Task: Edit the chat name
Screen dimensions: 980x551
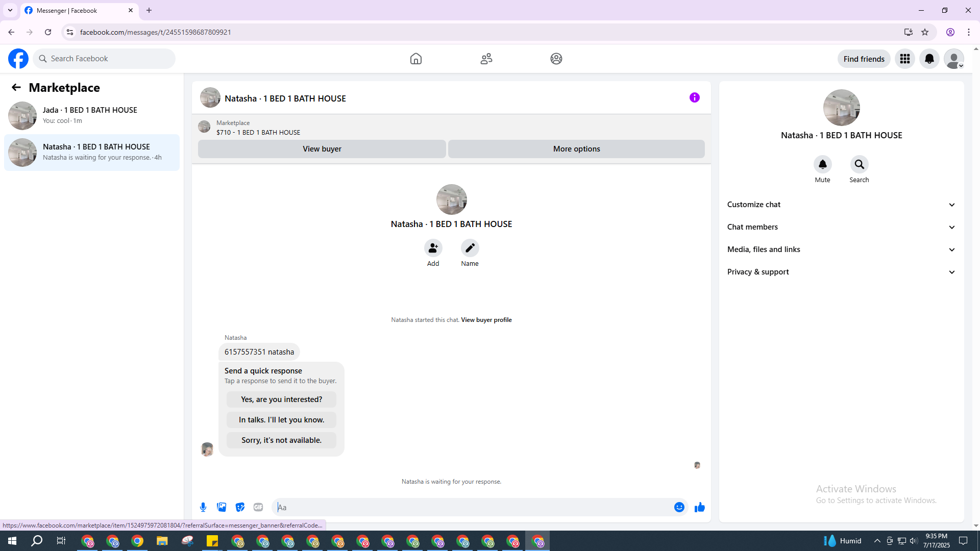Action: coord(470,248)
